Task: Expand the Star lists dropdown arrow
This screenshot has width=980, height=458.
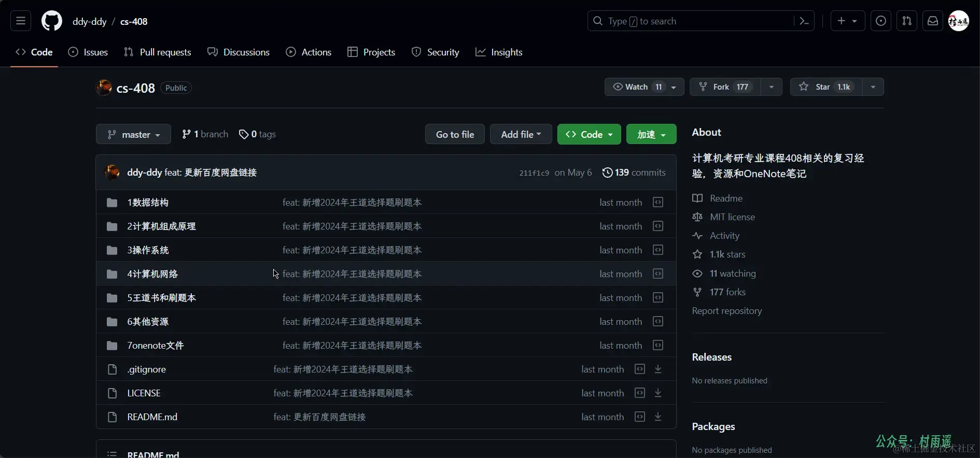Action: (873, 87)
